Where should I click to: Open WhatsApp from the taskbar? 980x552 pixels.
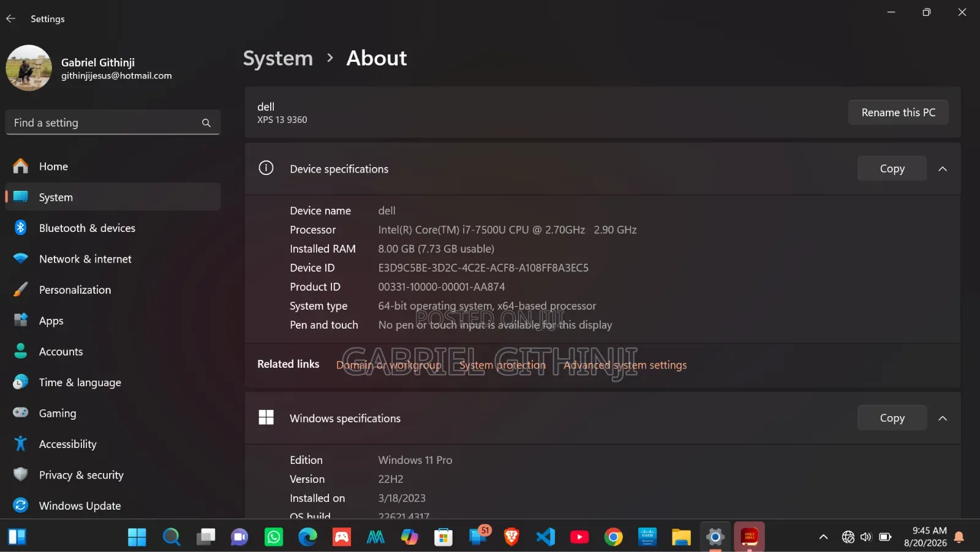coord(274,537)
